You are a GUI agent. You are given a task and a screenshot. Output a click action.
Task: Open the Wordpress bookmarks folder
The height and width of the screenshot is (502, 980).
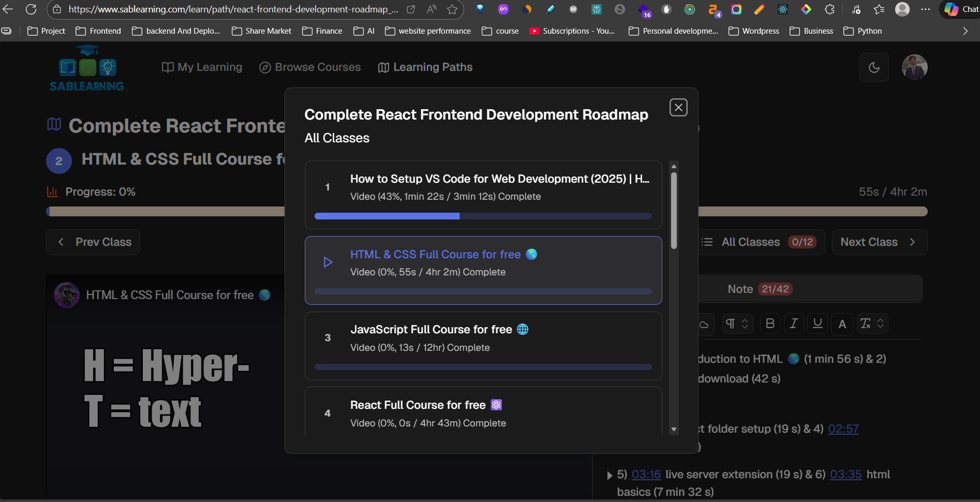[x=754, y=31]
